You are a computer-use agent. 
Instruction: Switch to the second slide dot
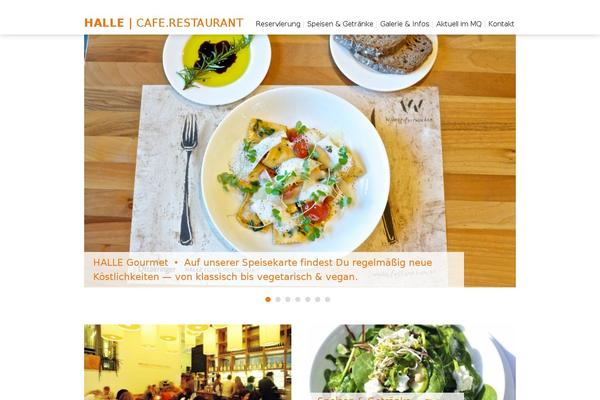coord(278,299)
